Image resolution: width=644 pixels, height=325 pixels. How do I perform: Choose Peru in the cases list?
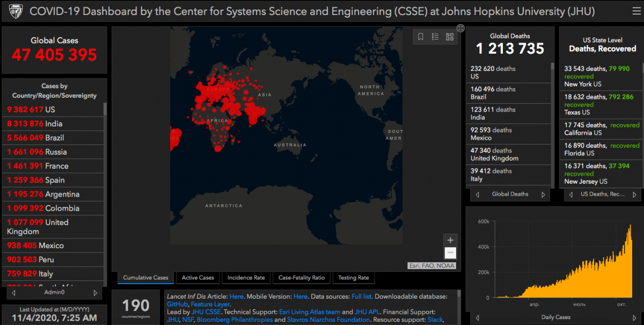[54, 259]
